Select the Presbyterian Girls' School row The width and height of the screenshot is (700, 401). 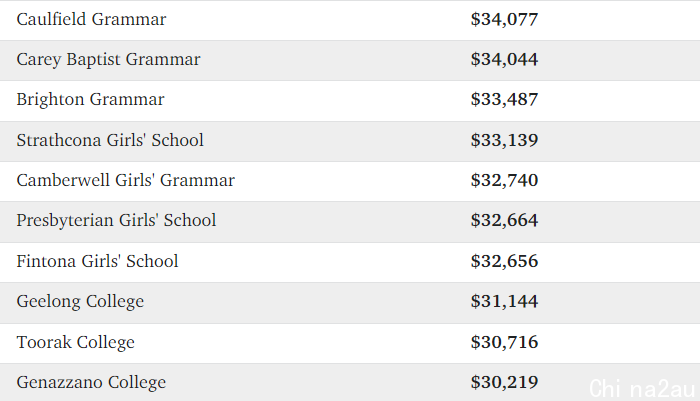click(x=350, y=222)
